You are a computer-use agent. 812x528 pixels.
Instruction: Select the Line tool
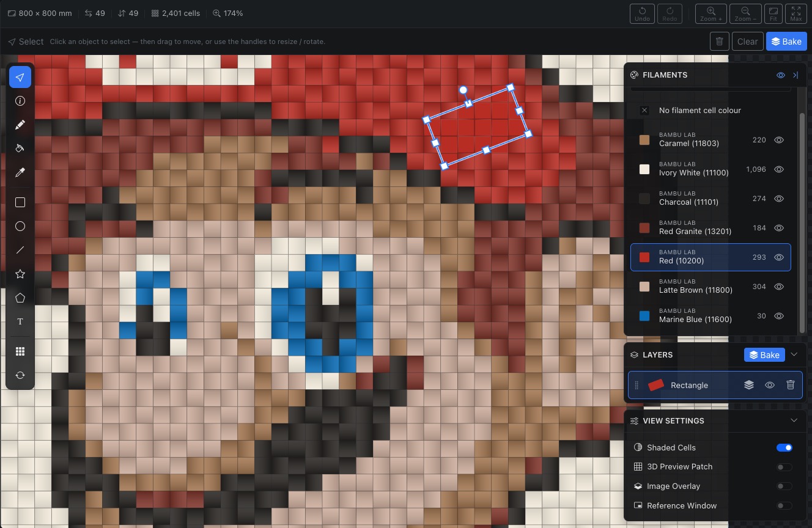(x=20, y=250)
